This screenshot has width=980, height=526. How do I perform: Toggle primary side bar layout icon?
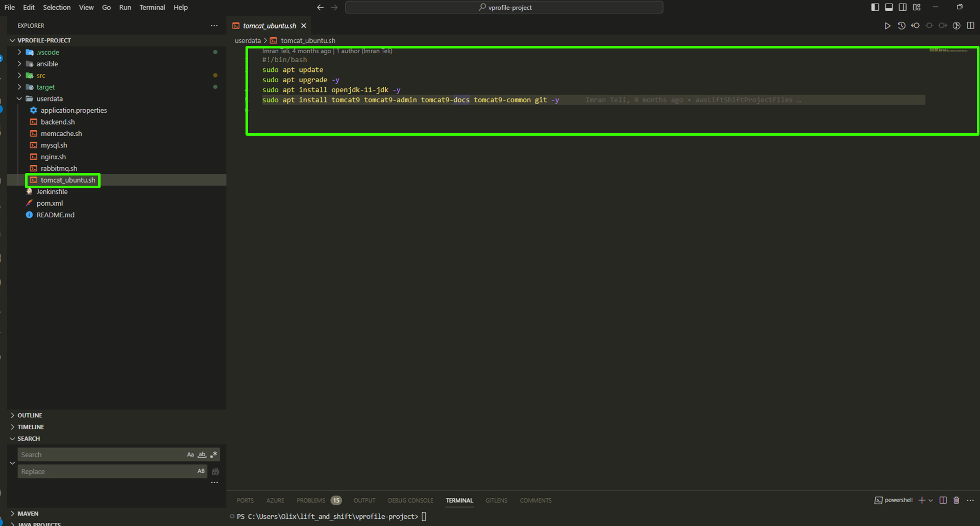pos(875,7)
